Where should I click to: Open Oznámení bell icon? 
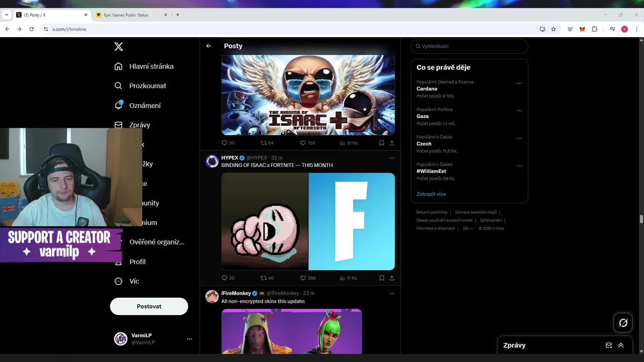pos(119,105)
